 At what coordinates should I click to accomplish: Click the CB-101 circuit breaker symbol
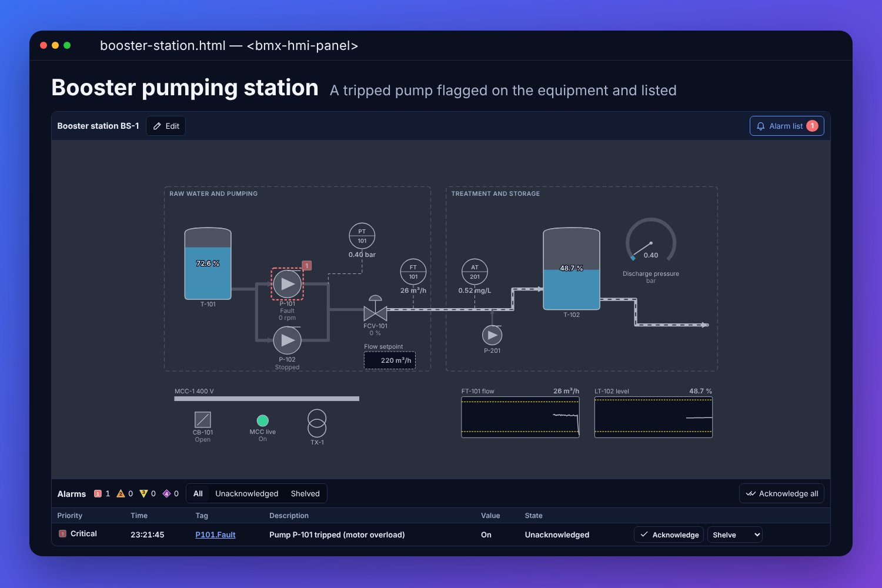point(203,419)
